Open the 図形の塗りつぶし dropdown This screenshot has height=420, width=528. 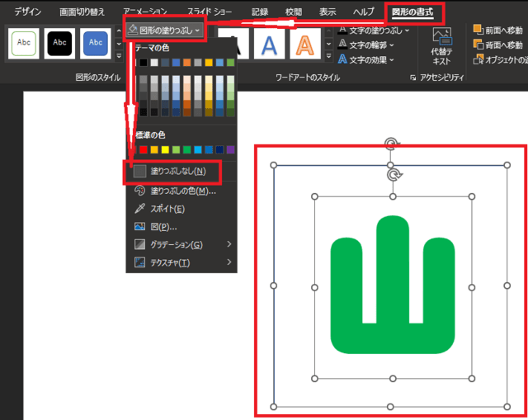(x=166, y=28)
